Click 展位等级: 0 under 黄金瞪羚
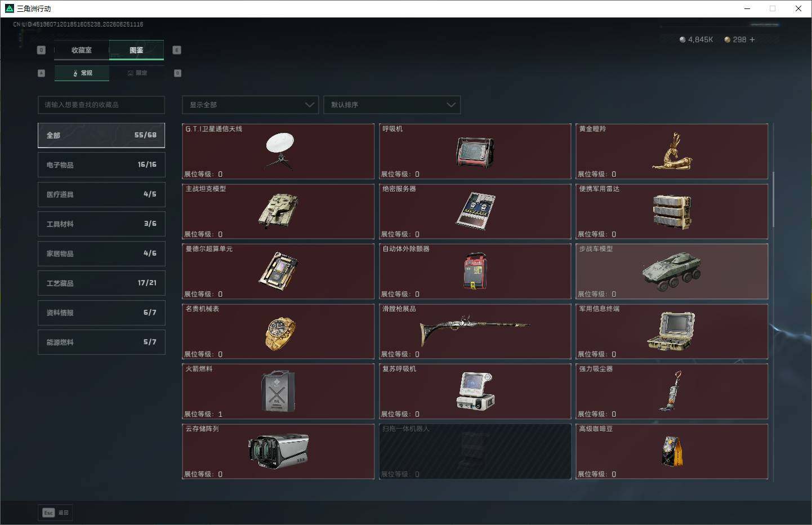 click(597, 174)
